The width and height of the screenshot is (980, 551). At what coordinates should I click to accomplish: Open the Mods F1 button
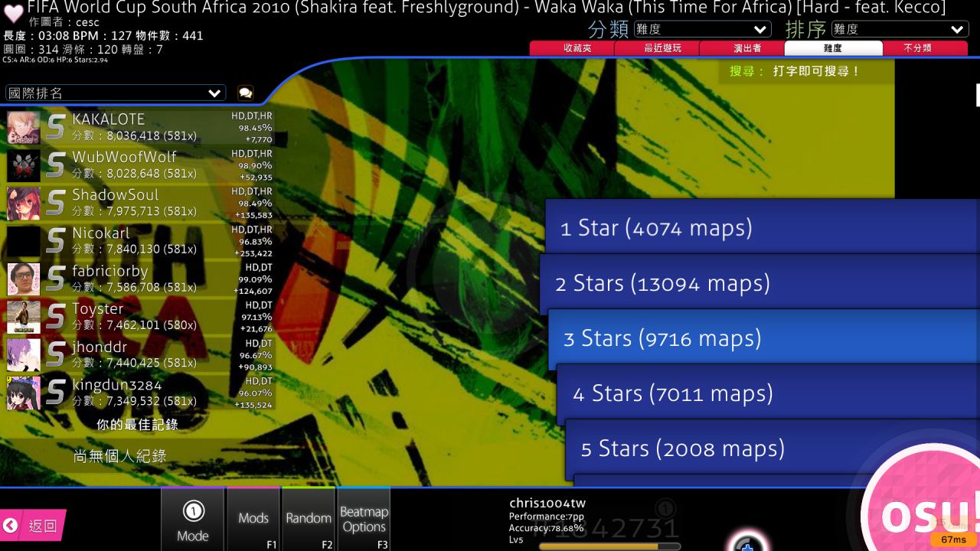point(253,520)
